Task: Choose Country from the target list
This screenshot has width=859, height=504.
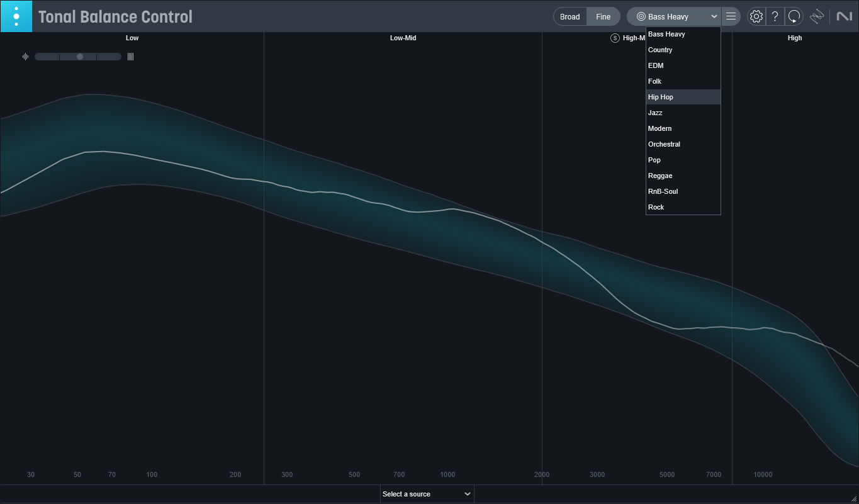Action: point(683,50)
